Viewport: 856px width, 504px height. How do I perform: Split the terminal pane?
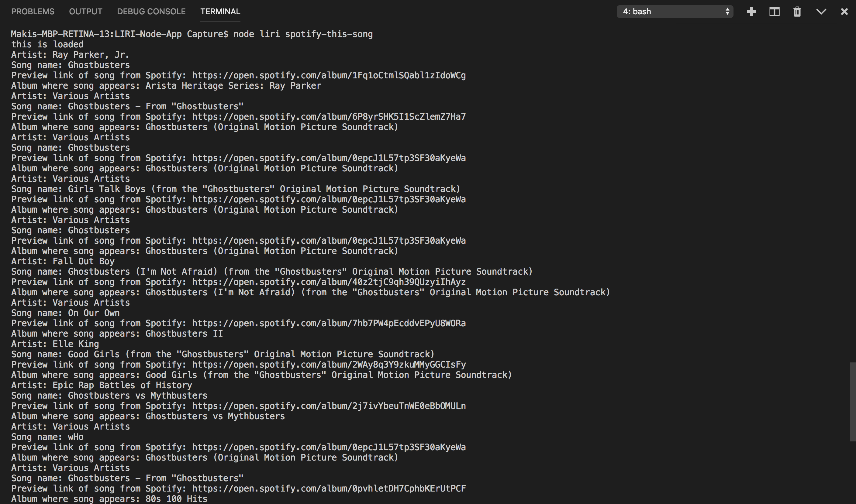[774, 12]
